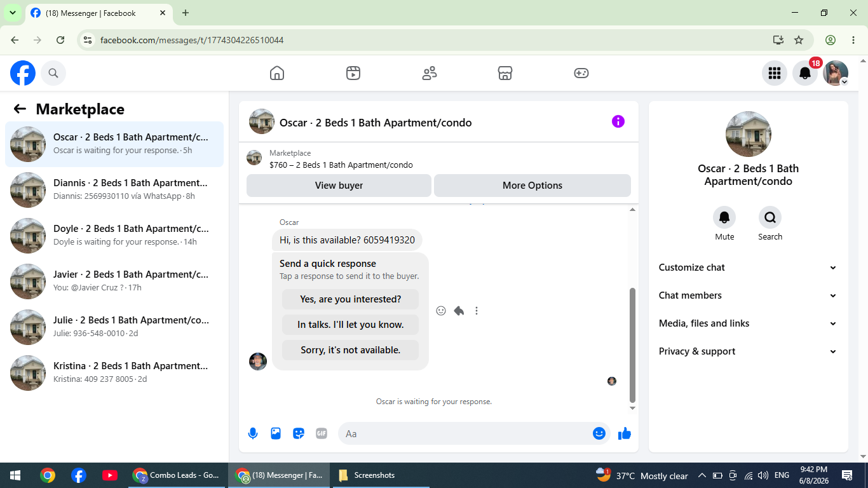Open the notifications bell with 18 badge
The image size is (868, 488).
pyautogui.click(x=805, y=73)
